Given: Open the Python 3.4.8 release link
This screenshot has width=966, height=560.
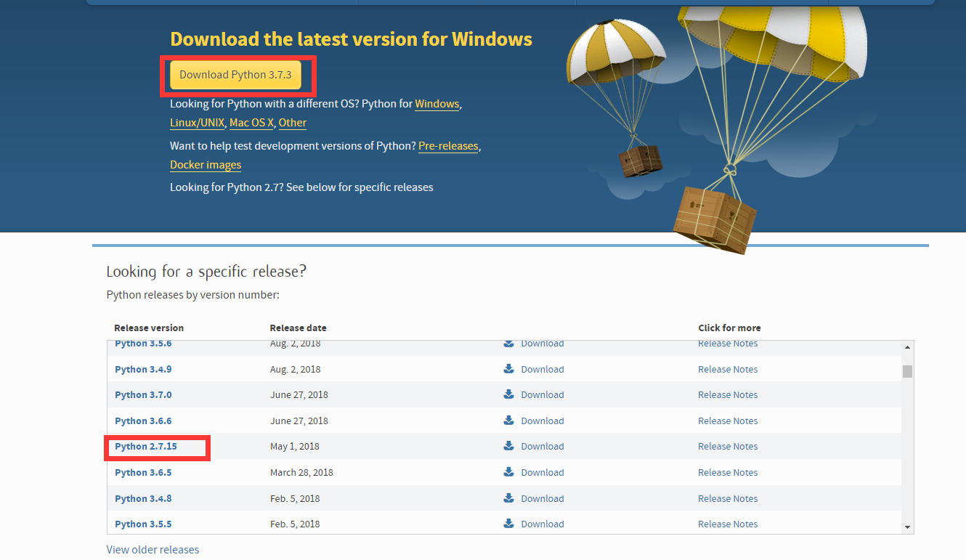Looking at the screenshot, I should 143,498.
